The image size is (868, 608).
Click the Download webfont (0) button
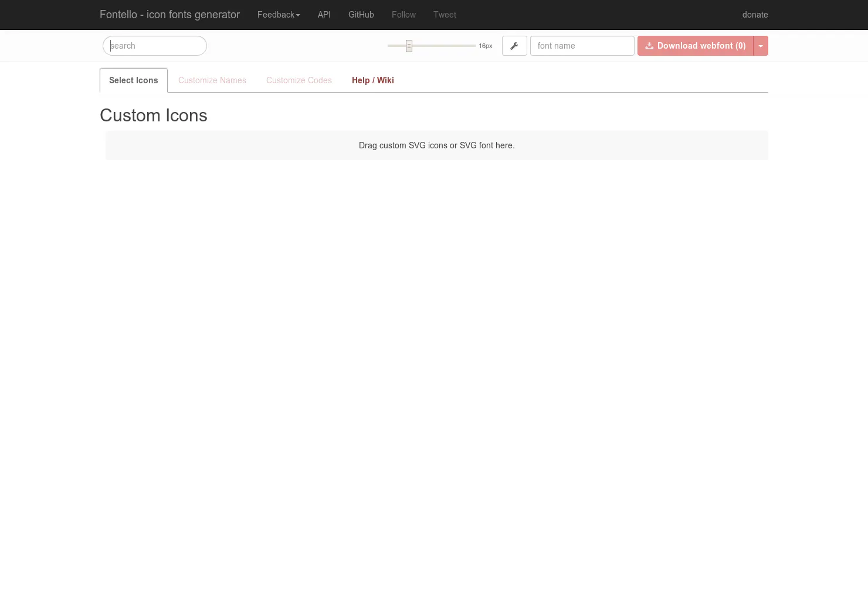[x=696, y=46]
